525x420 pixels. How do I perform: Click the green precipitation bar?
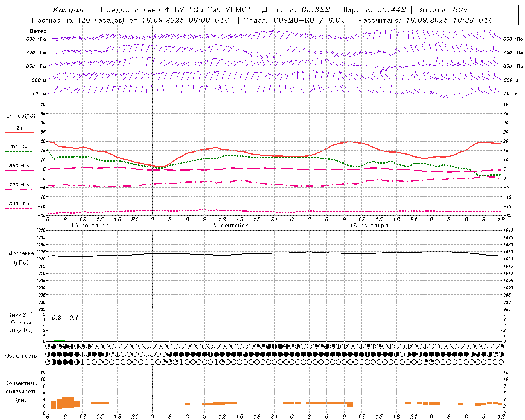tap(59, 340)
